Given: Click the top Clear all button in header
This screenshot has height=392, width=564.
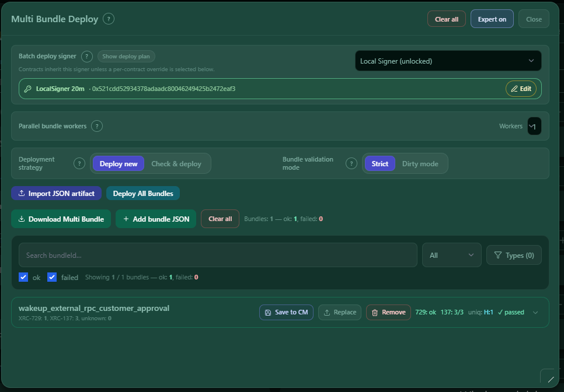Looking at the screenshot, I should click(447, 19).
